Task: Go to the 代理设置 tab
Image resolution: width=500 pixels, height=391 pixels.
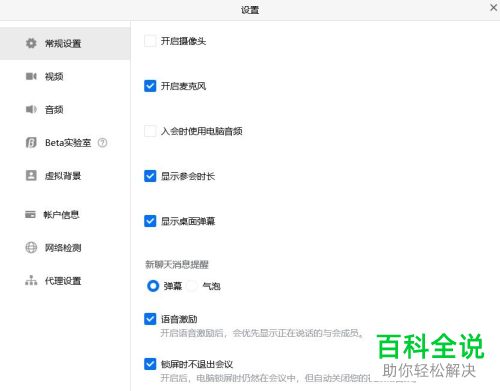Action: 65,281
